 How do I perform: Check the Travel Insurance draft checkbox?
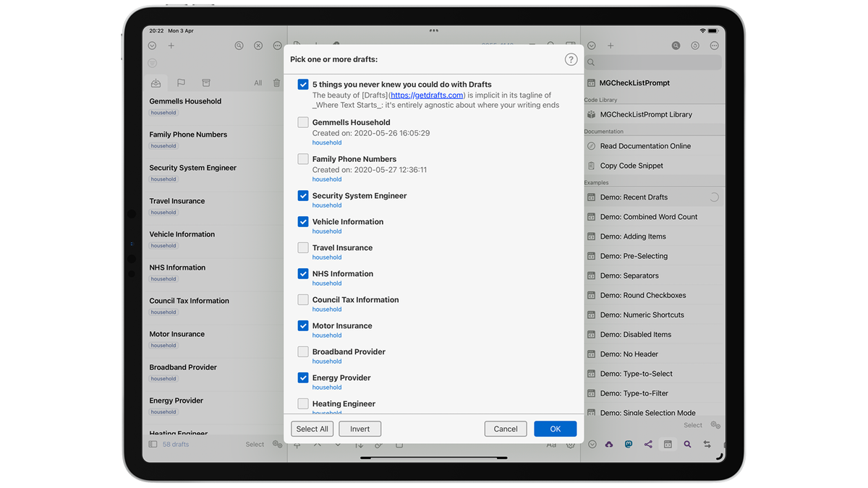(x=302, y=247)
